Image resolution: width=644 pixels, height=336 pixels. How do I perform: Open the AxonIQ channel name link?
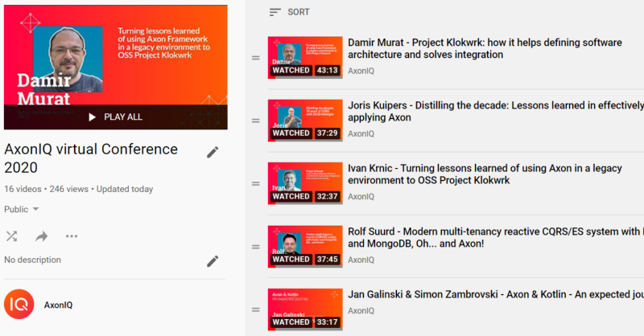(x=58, y=305)
